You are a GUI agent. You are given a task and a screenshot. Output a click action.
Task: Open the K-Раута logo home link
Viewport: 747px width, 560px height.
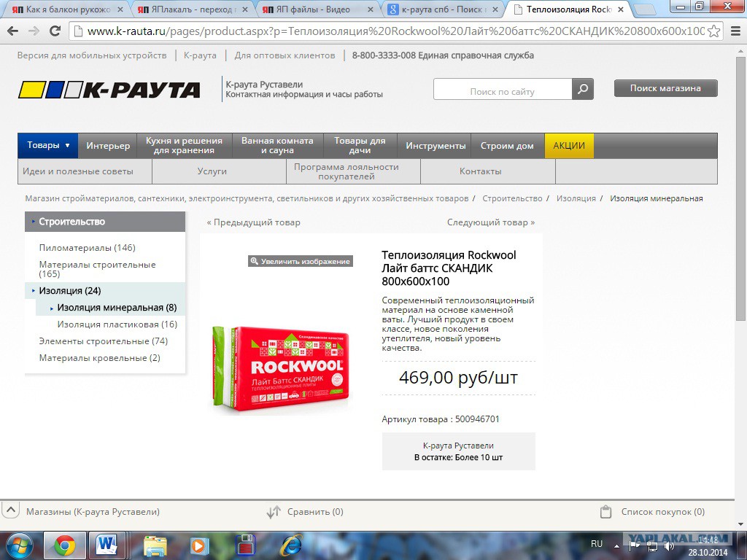109,90
